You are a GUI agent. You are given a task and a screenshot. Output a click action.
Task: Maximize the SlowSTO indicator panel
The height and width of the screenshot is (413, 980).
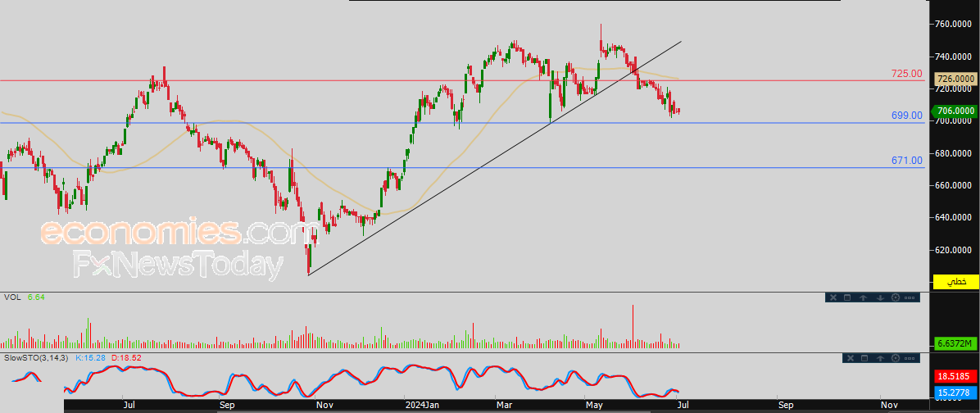point(864,358)
